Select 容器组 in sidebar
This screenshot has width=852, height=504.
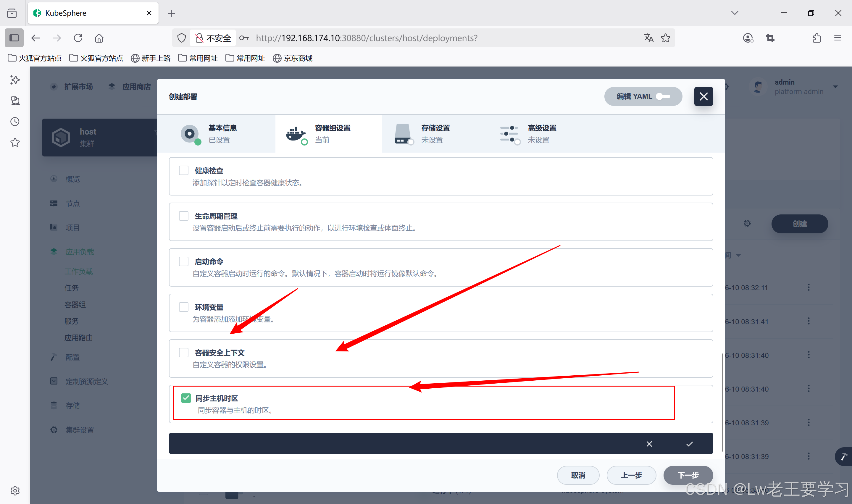pos(75,304)
